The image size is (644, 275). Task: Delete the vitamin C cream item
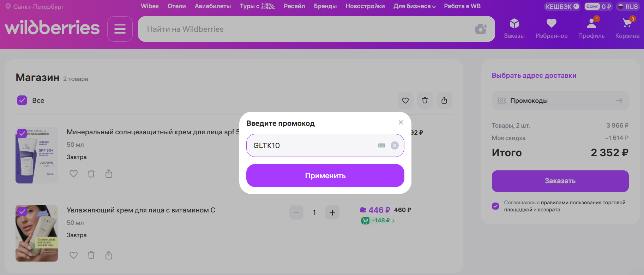click(x=91, y=255)
